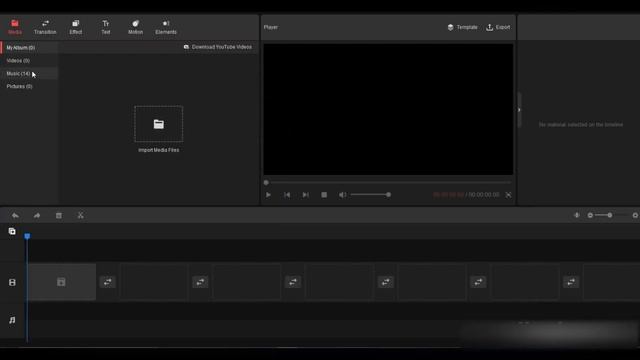
Task: Click the third transition slot icon
Action: pyautogui.click(x=293, y=282)
